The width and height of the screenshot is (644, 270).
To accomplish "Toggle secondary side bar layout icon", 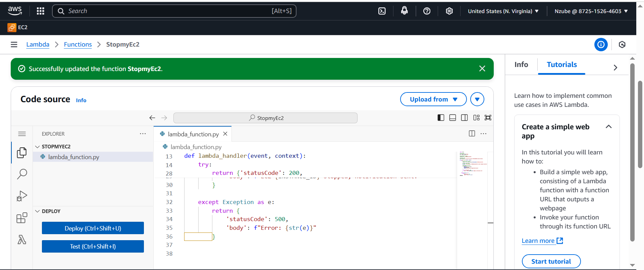I will (x=465, y=118).
